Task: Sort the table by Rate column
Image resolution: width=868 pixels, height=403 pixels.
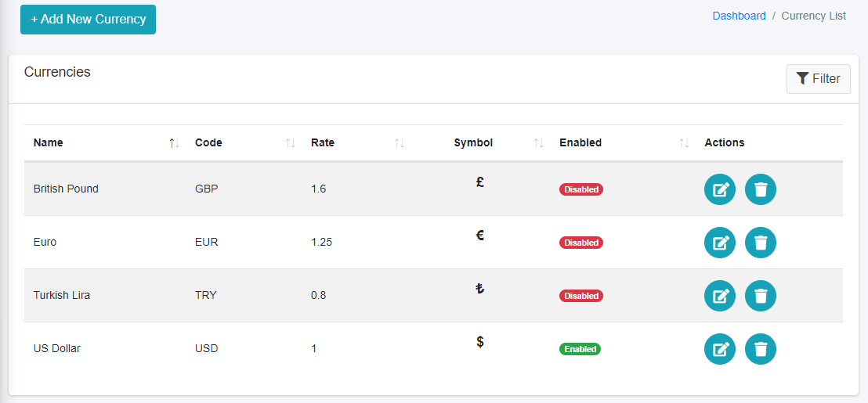Action: (323, 142)
